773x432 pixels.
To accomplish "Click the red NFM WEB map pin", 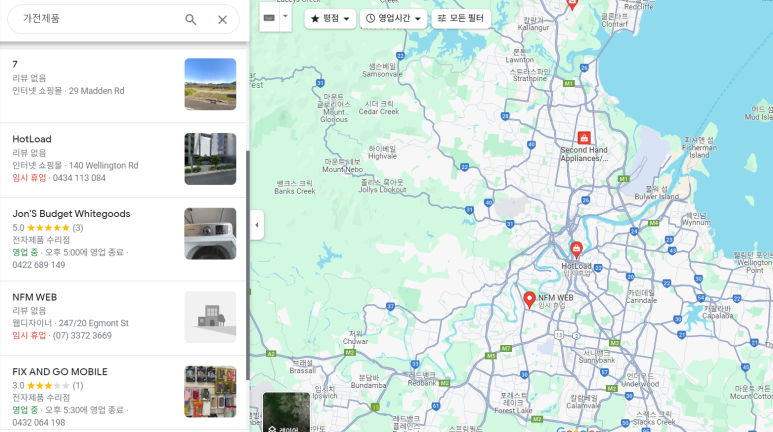I will (x=529, y=299).
